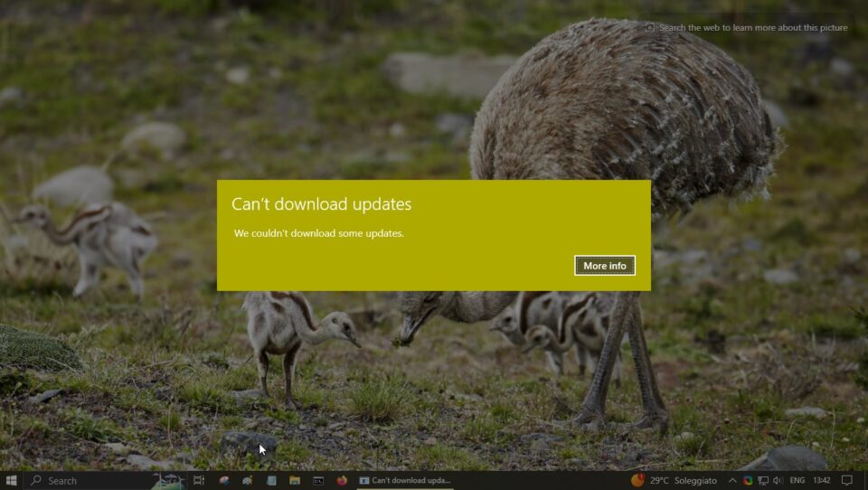The height and width of the screenshot is (490, 868).
Task: Click the More info button
Action: (605, 266)
